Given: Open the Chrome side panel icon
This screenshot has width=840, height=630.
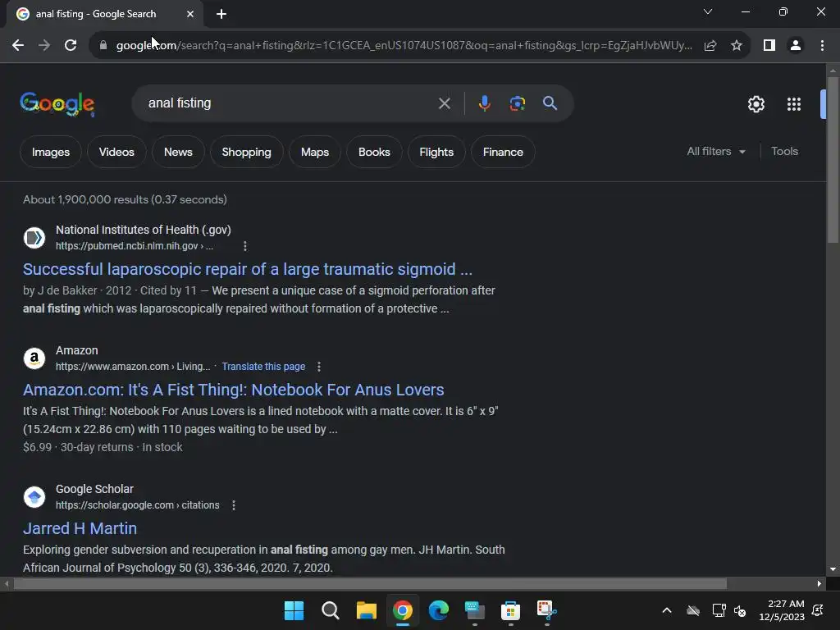Looking at the screenshot, I should click(769, 46).
